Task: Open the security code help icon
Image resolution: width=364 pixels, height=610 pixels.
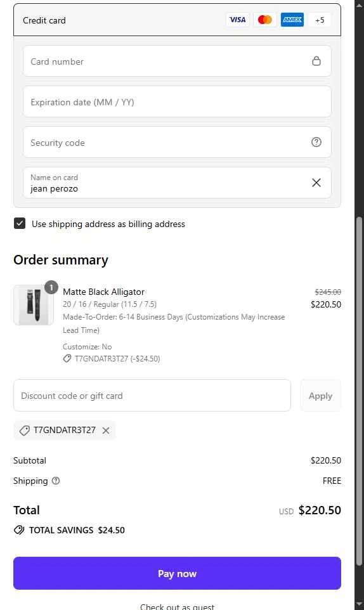Action: 316,142
